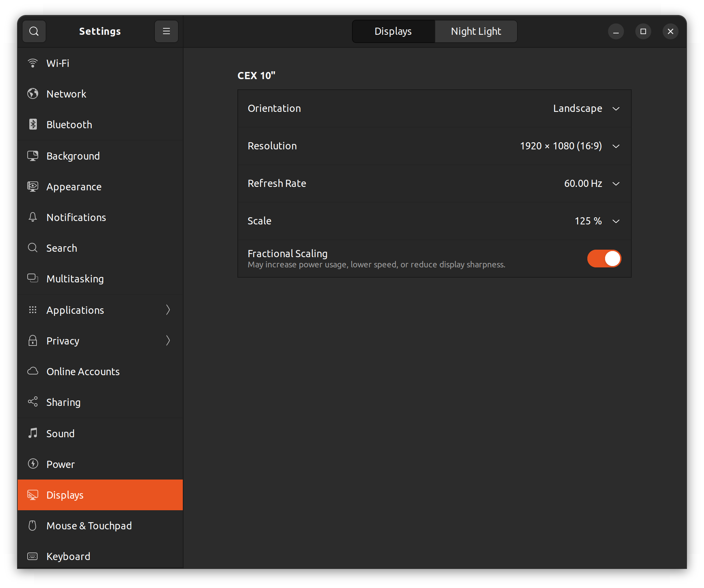
Task: Open Network settings panel
Action: (100, 94)
